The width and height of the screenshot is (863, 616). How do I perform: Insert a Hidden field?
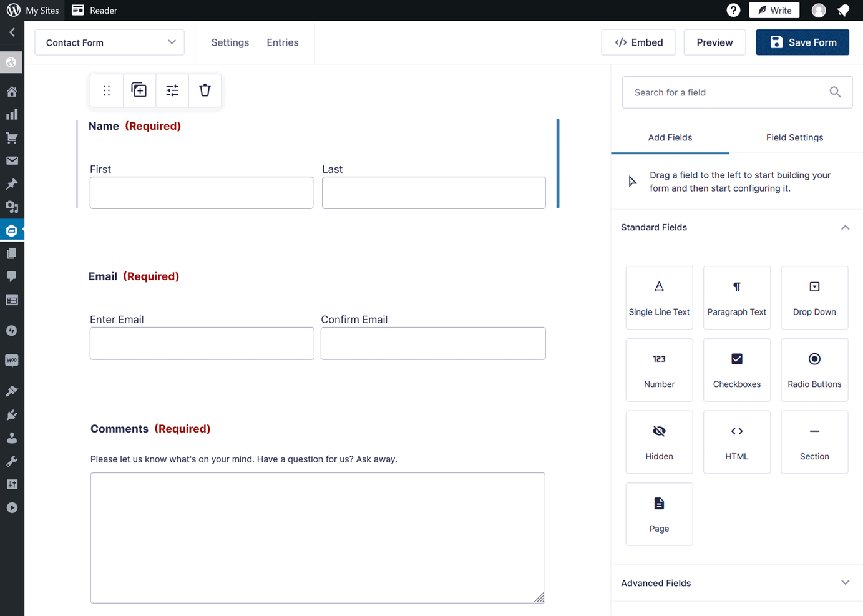click(x=659, y=442)
